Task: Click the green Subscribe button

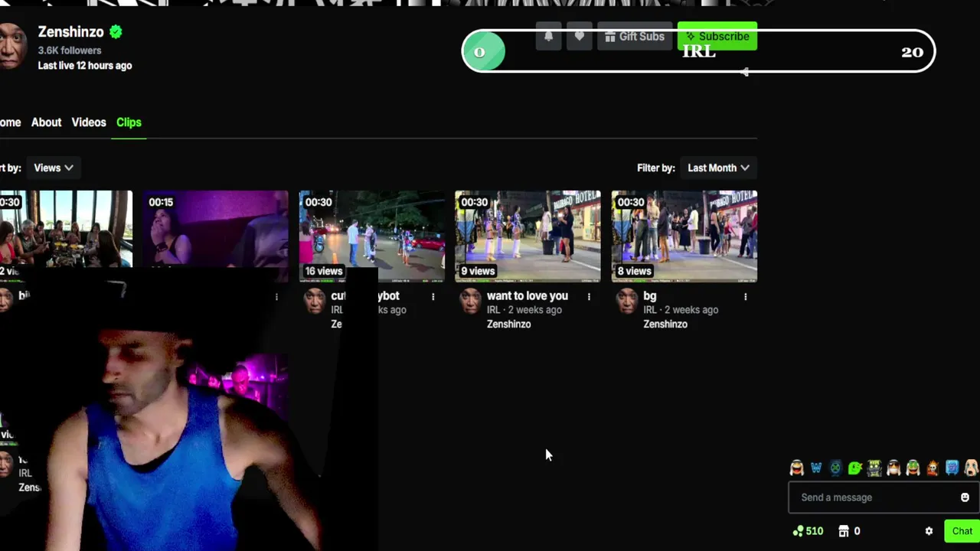Action: [x=717, y=37]
